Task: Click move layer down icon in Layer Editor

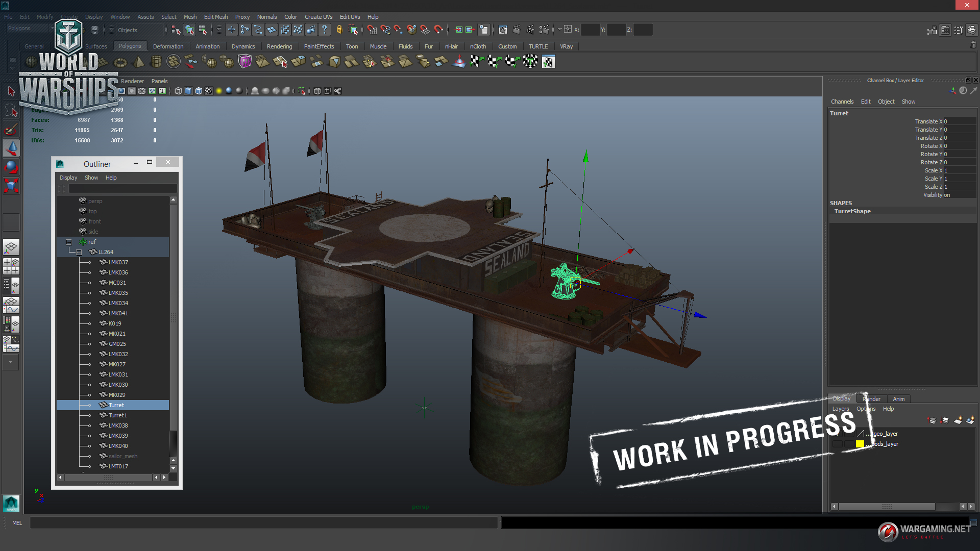Action: click(945, 420)
